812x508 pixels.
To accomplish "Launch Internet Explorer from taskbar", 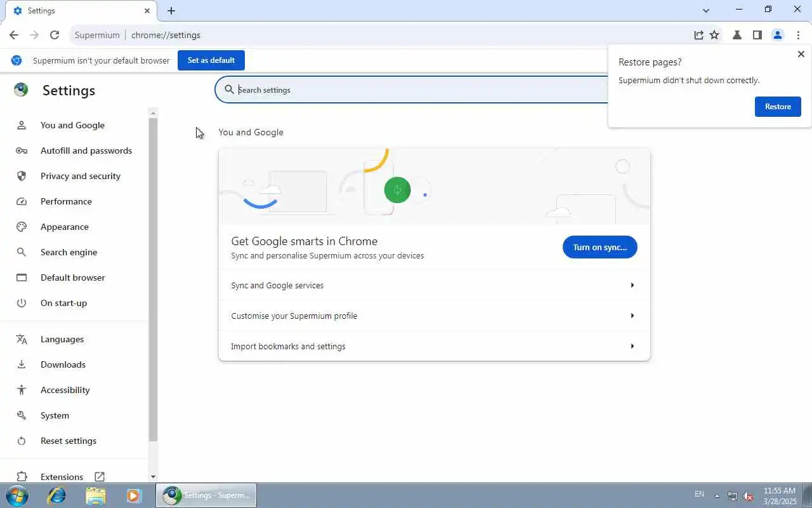I will (x=56, y=495).
